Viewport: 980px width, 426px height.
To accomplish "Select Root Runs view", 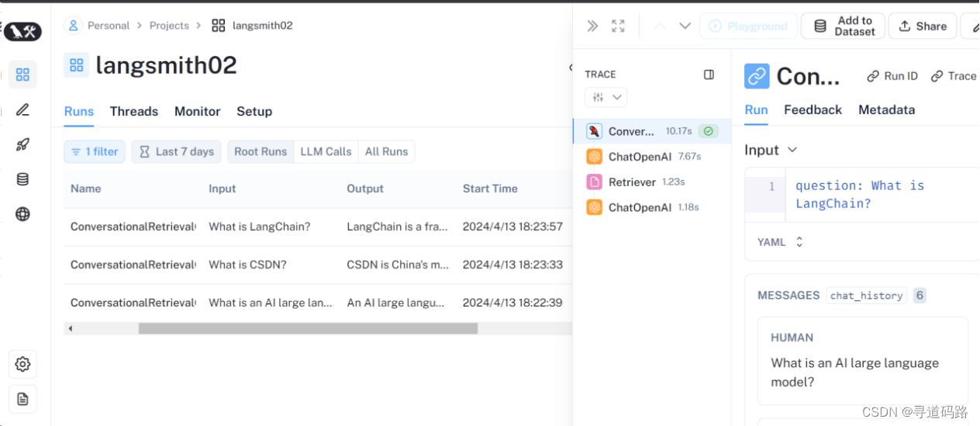I will 261,151.
